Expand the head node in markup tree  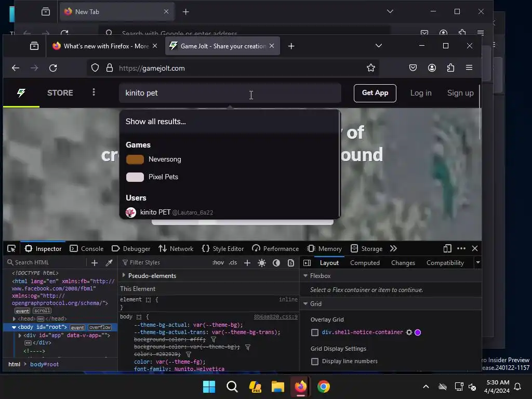[x=14, y=319]
